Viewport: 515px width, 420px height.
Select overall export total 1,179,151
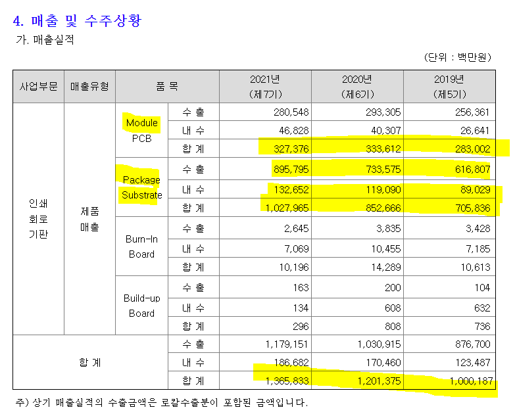pos(287,344)
